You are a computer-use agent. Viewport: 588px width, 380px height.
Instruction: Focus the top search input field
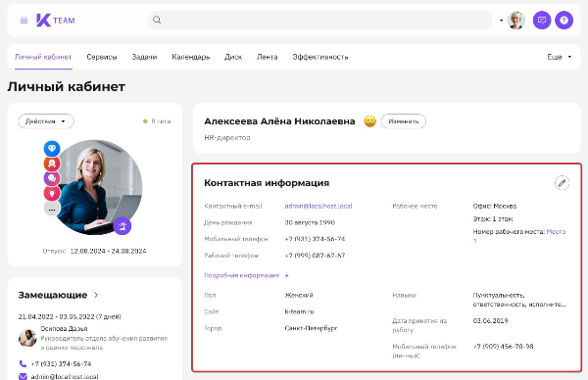coord(319,20)
